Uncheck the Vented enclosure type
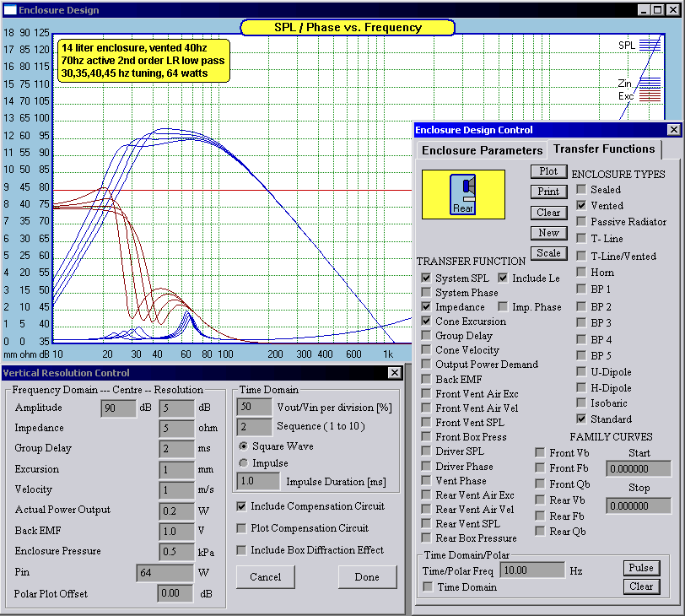The width and height of the screenshot is (685, 616). [x=581, y=205]
